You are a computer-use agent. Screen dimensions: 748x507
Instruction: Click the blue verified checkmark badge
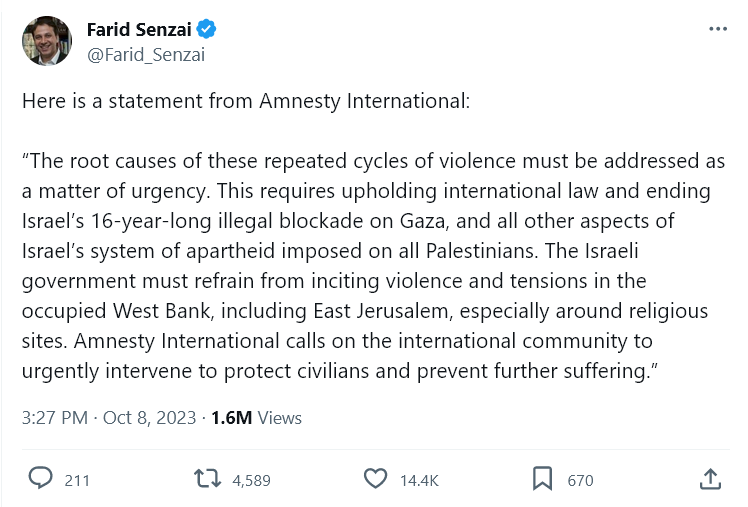point(206,30)
